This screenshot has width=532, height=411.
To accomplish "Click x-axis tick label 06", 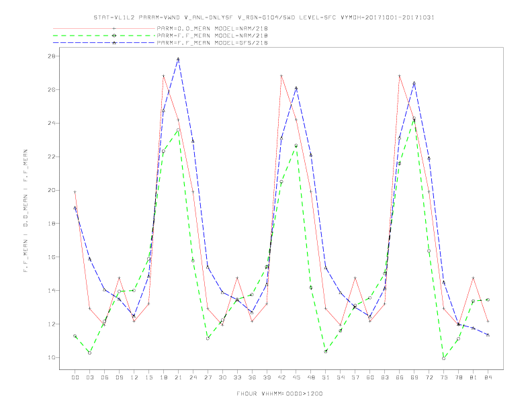I will point(105,377).
